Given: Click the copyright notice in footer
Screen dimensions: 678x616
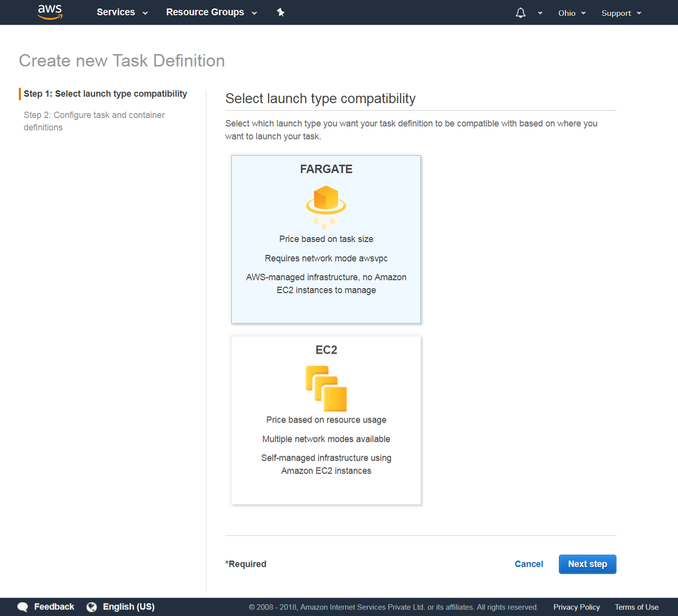Looking at the screenshot, I should [x=394, y=607].
